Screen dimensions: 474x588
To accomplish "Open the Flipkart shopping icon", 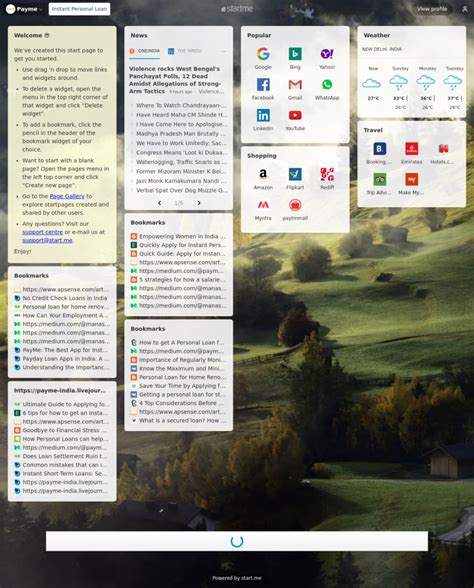I will [x=295, y=174].
